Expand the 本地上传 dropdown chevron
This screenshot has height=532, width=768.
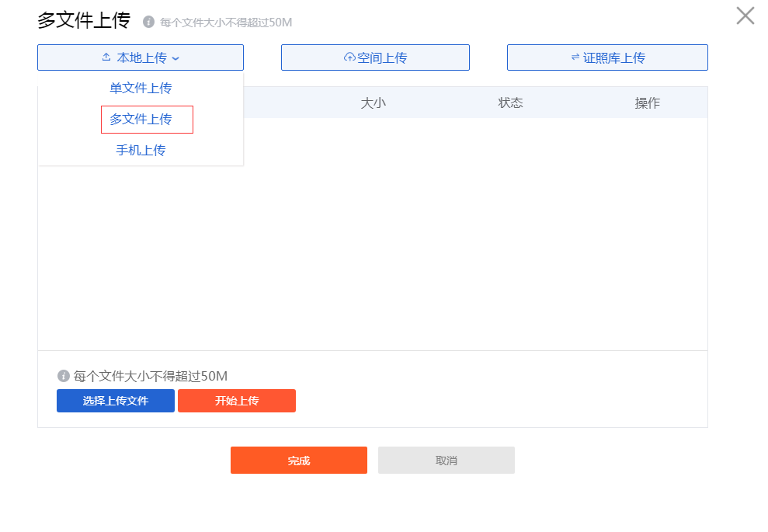point(175,57)
